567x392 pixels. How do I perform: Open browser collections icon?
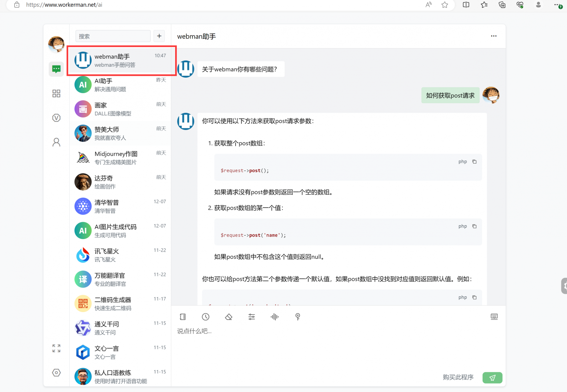502,5
